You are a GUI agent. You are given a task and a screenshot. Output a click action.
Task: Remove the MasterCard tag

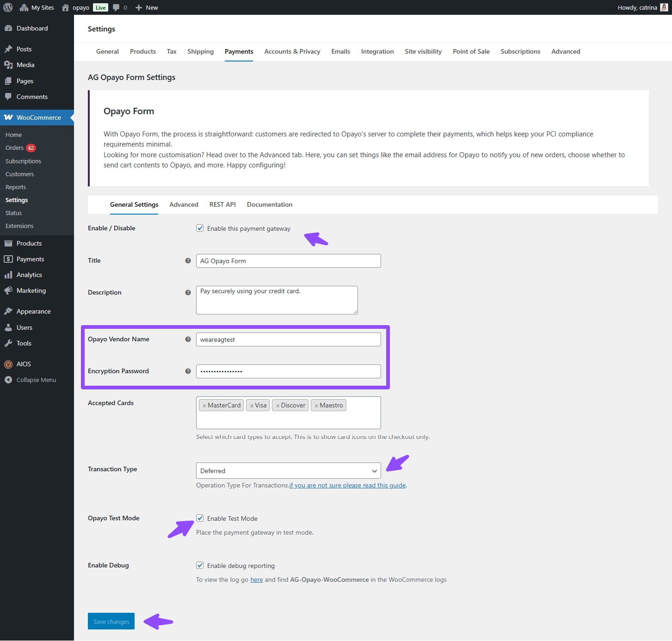click(204, 406)
